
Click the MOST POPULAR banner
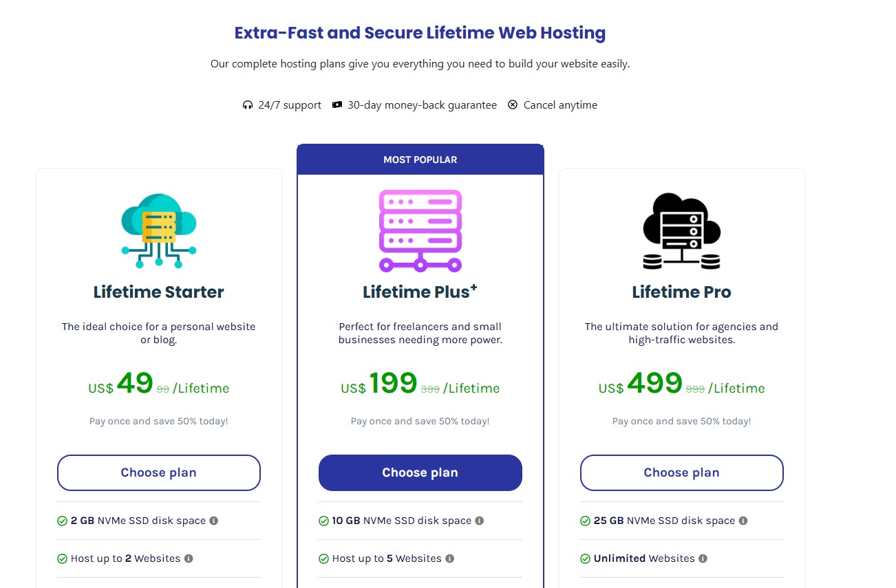pos(420,160)
